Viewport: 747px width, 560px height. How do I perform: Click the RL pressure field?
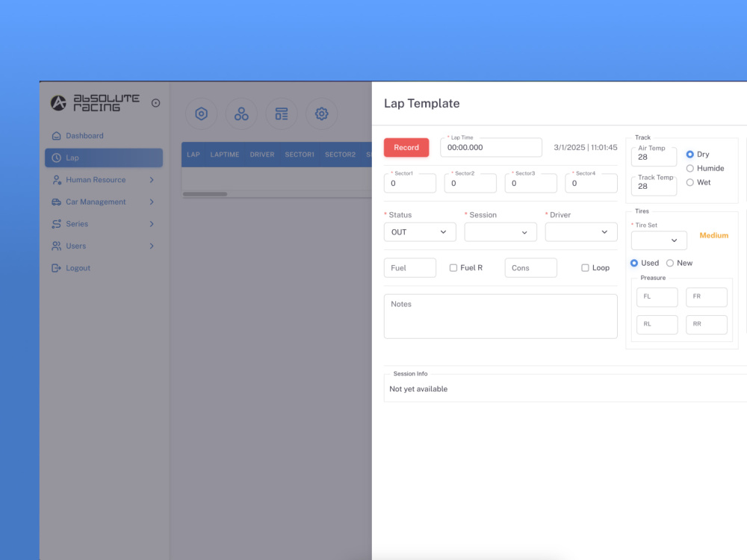657,324
